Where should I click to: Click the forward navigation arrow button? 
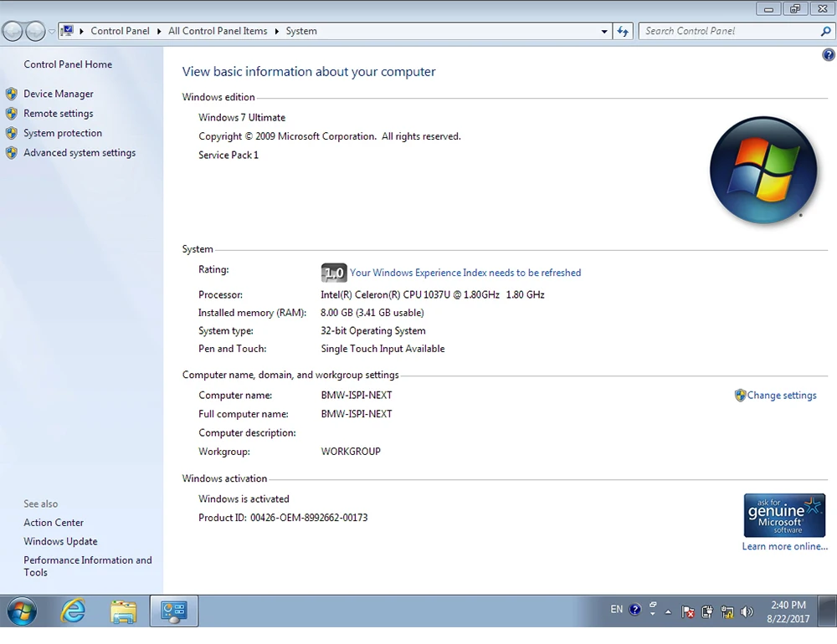(35, 32)
